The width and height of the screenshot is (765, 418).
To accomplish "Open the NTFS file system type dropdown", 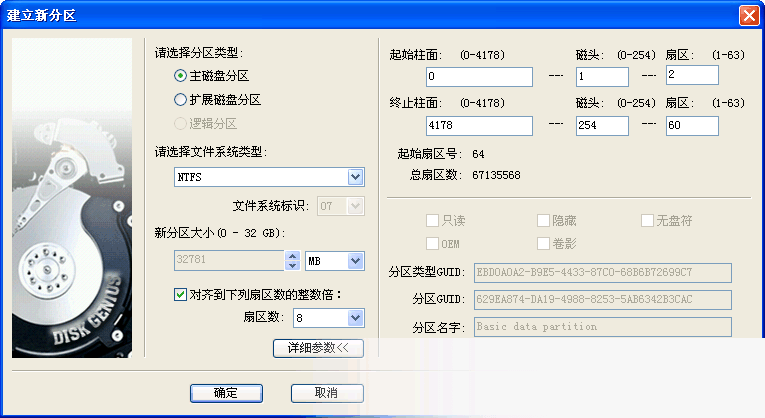I will point(355,177).
